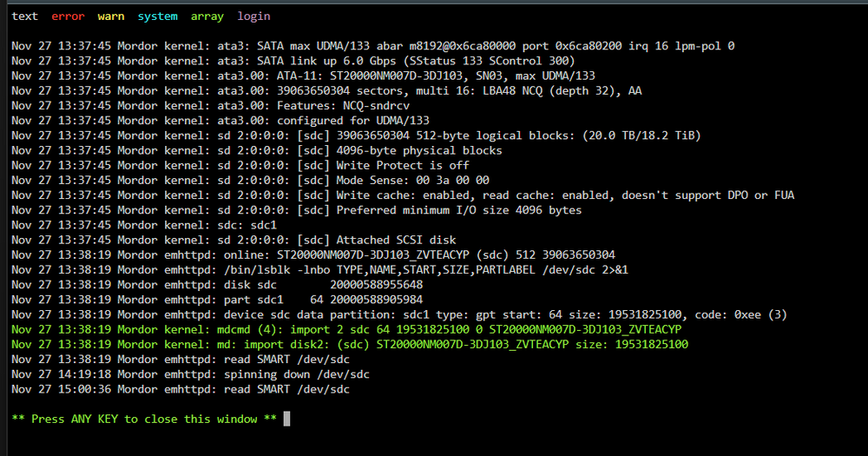
Task: Select the 'sdc: sdc1' log line
Action: [144, 226]
